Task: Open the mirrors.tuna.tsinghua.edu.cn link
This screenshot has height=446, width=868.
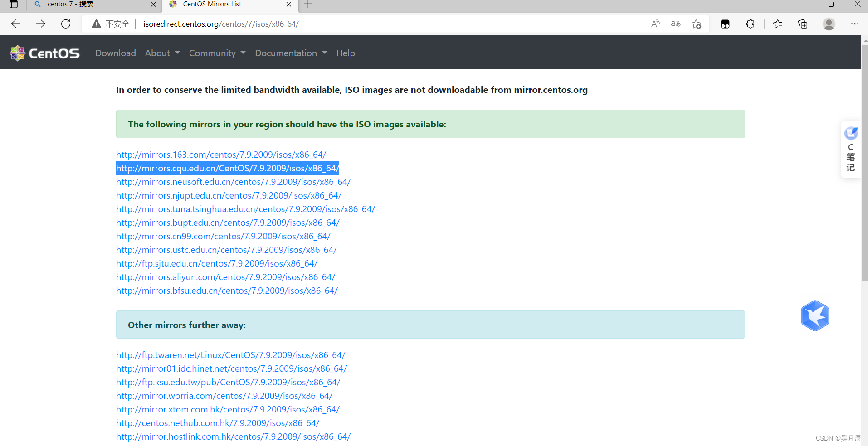Action: (246, 209)
